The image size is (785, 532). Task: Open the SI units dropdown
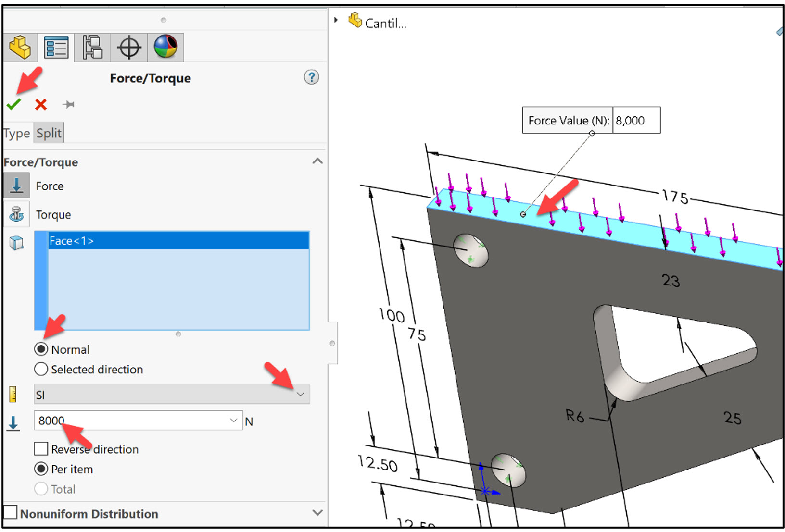tap(301, 394)
